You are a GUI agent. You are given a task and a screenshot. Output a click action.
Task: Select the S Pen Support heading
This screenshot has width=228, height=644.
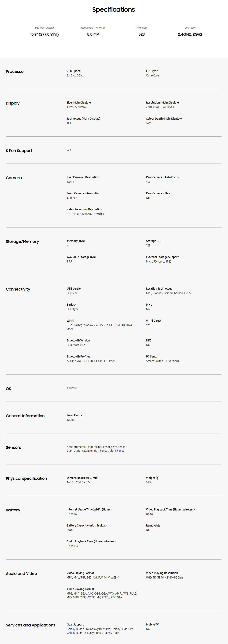19,151
